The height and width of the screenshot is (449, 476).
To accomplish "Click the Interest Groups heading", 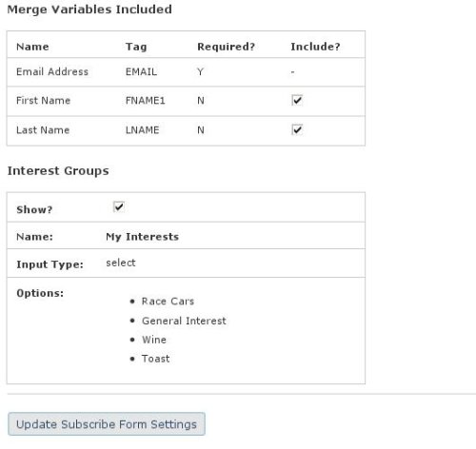I will click(58, 171).
